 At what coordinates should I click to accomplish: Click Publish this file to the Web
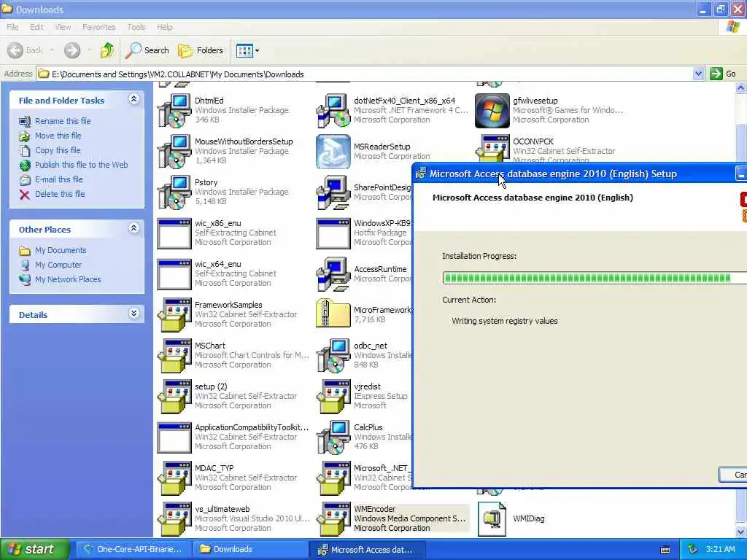pyautogui.click(x=81, y=165)
